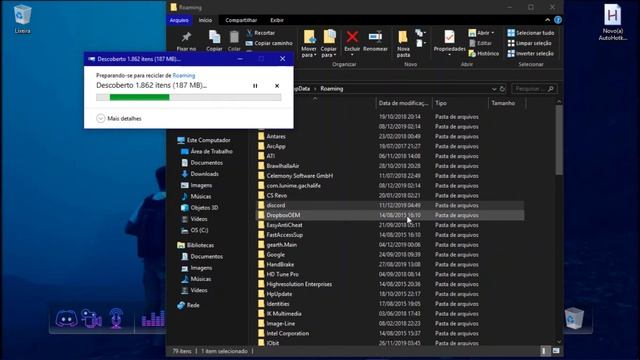The image size is (640, 360).
Task: Expand Mais detalhes in progress dialog
Action: tap(119, 118)
